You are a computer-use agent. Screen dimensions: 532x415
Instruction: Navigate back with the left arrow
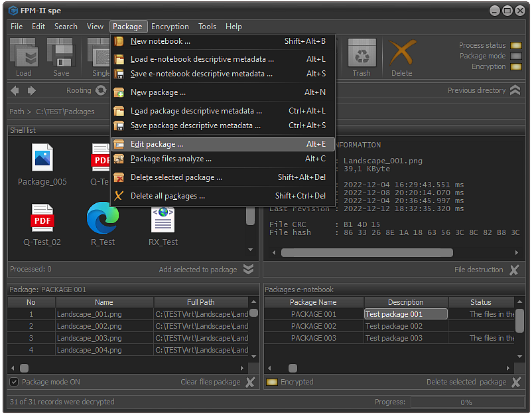pos(15,91)
